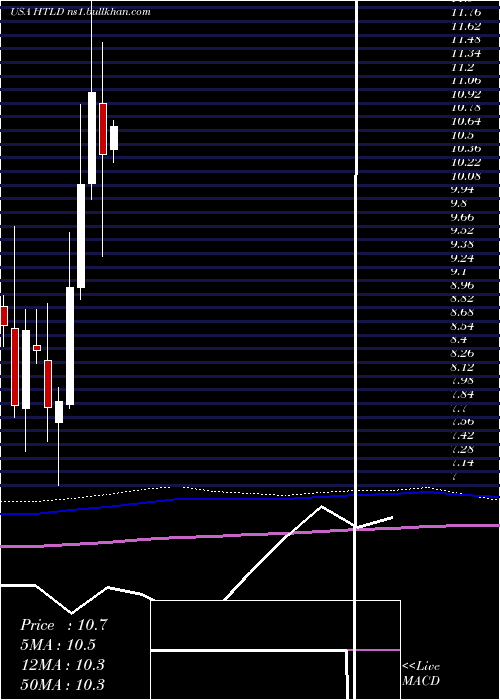Click the 8.26 price axis label
This screenshot has width=500, height=700.
(462, 354)
